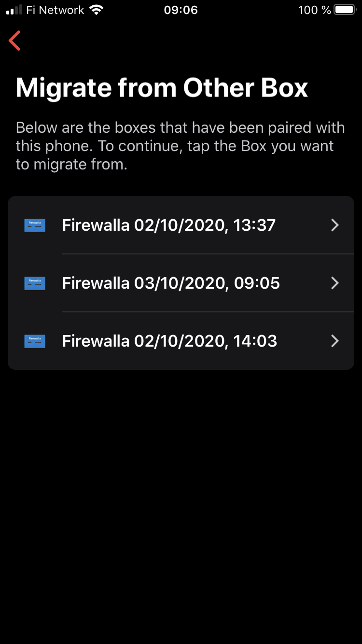Open chevron for Firewalla 02/10/2020, 14:03
This screenshot has width=362, height=644.
point(335,341)
